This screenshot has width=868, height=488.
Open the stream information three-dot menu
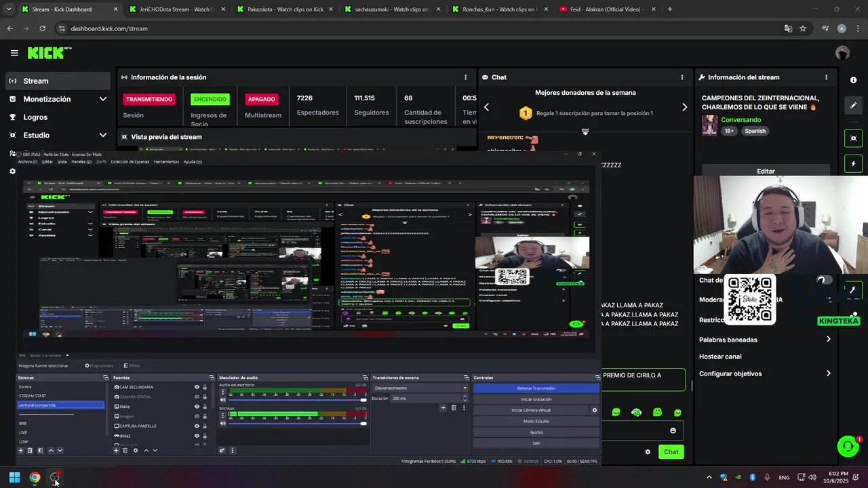click(826, 77)
